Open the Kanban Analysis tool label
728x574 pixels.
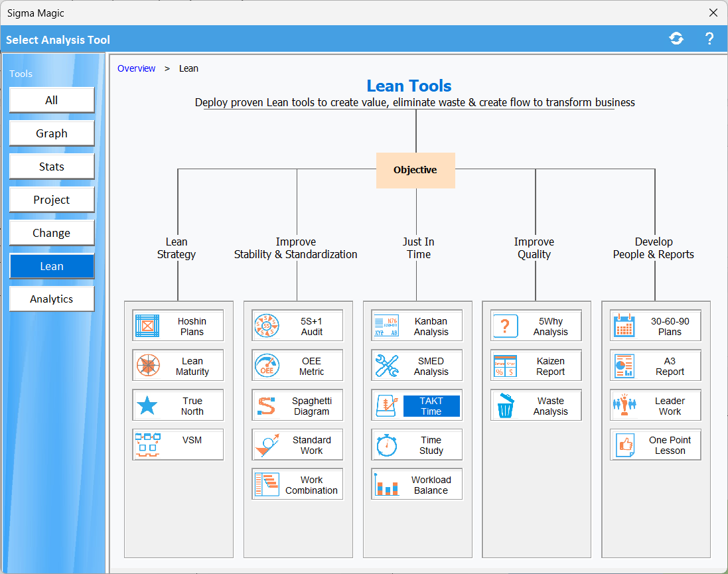[431, 326]
